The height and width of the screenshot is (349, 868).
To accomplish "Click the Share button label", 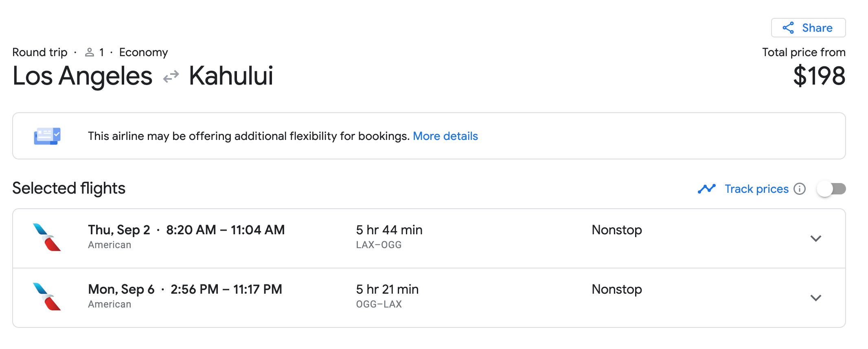I will pos(817,28).
